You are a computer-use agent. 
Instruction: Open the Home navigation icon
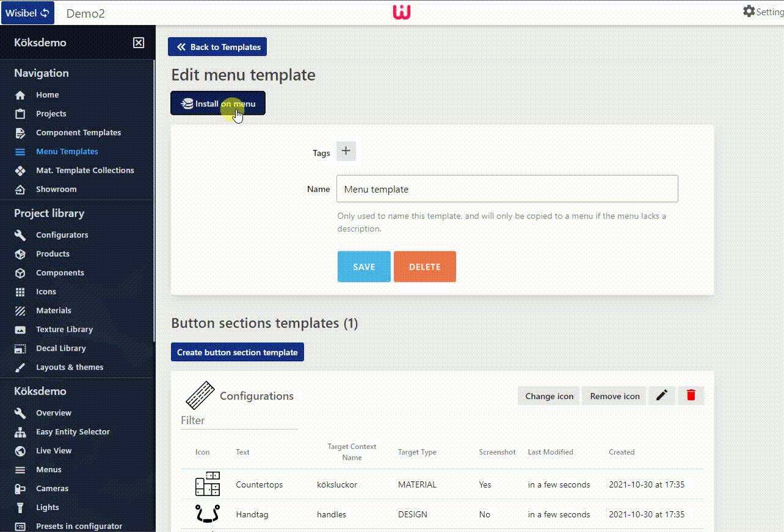tap(21, 95)
